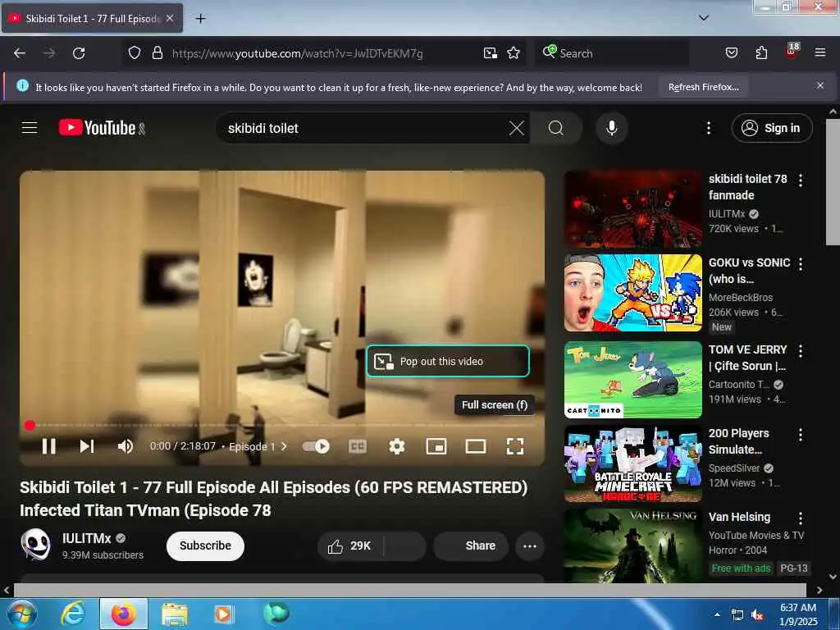
Task: Open 200 Players Simulate video title
Action: [x=739, y=441]
